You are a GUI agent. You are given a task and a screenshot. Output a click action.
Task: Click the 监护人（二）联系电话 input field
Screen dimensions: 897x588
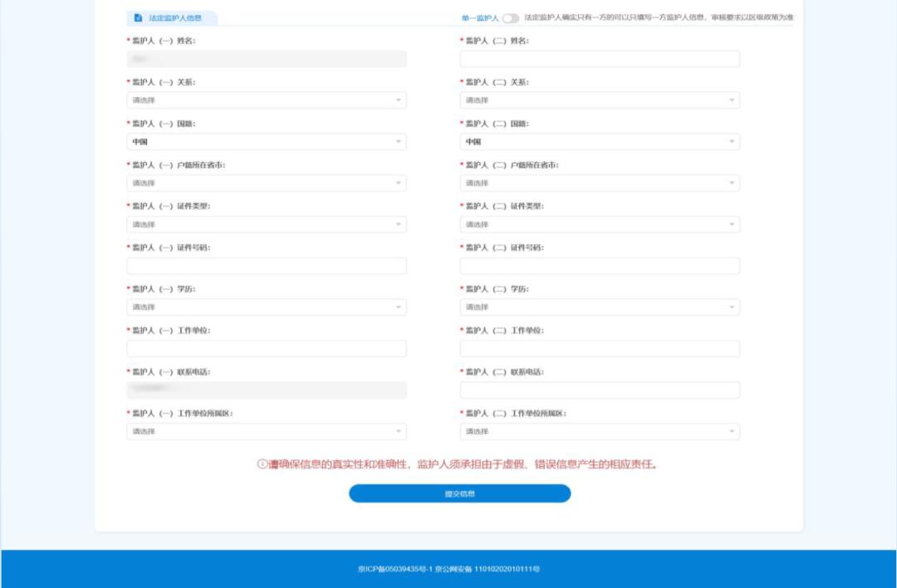pyautogui.click(x=598, y=389)
